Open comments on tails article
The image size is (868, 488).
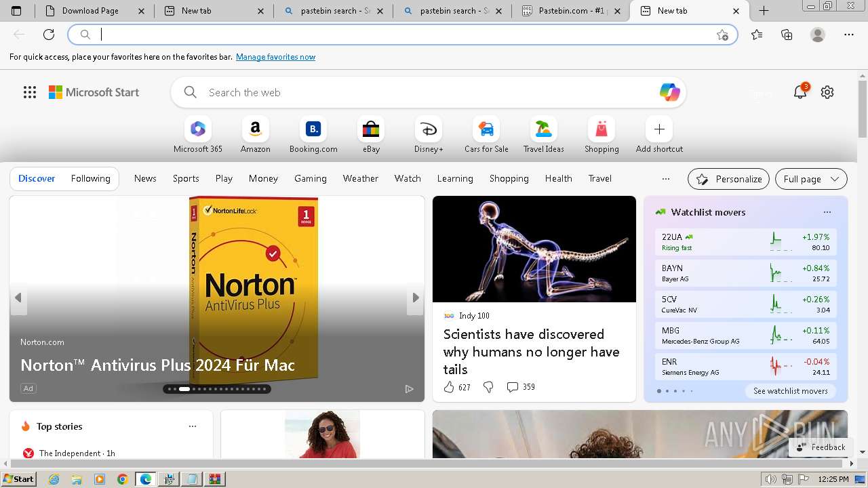(521, 387)
